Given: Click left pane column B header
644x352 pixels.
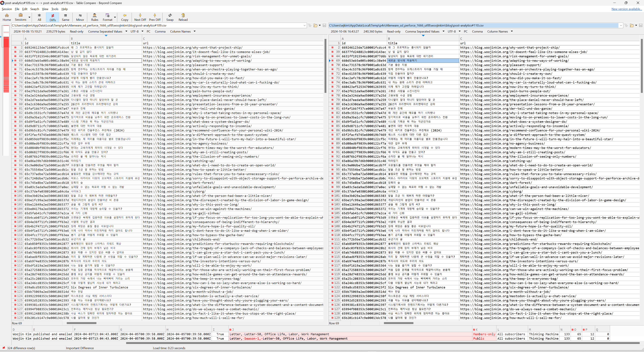Looking at the screenshot, I should pyautogui.click(x=106, y=39).
